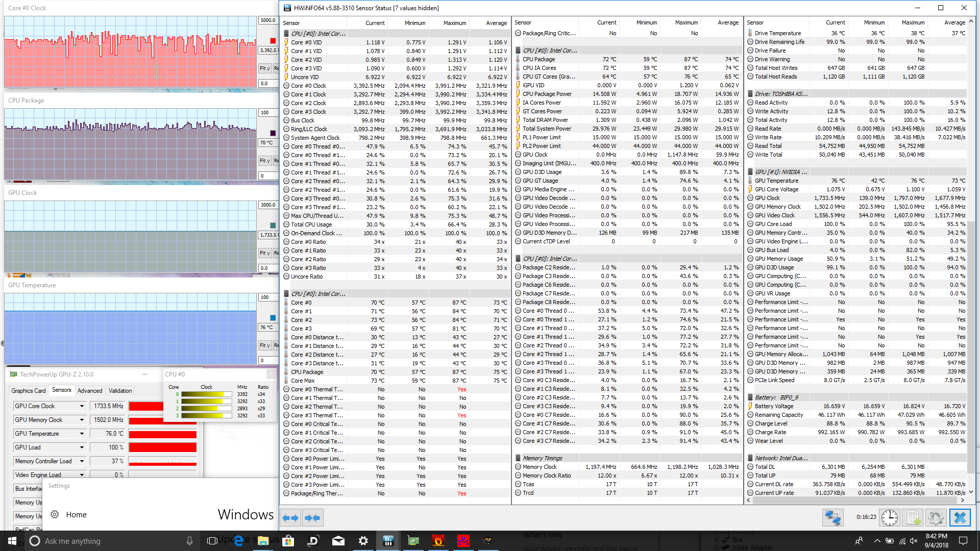
Task: Select the Sensors tab in GPU-Z
Action: (x=62, y=390)
